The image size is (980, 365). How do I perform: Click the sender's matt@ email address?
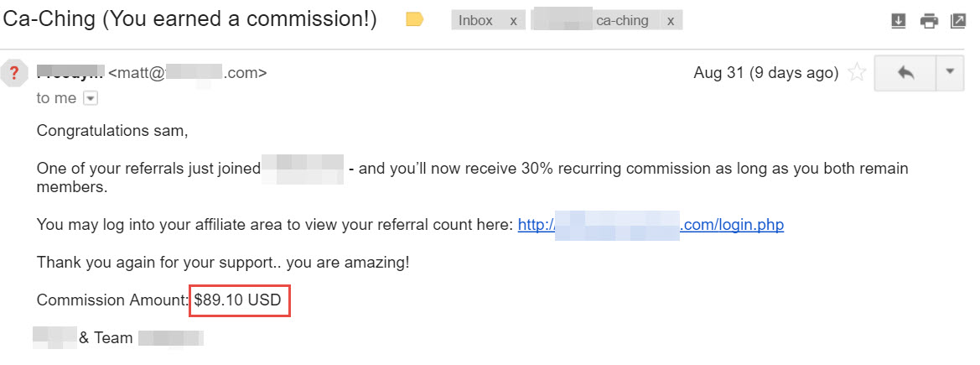[188, 73]
